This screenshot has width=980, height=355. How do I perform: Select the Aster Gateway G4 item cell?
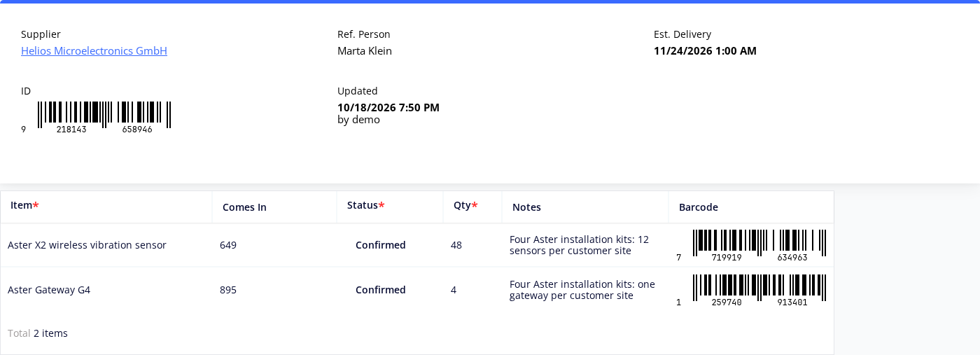pos(106,290)
